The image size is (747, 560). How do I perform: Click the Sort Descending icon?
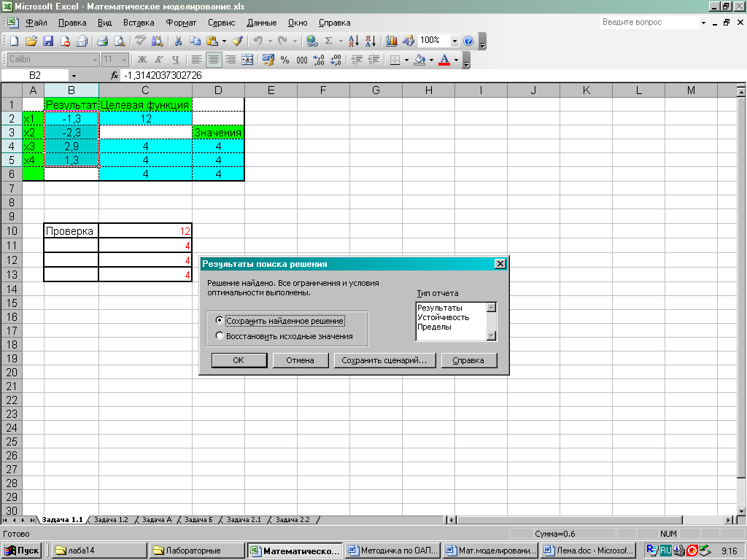click(370, 41)
